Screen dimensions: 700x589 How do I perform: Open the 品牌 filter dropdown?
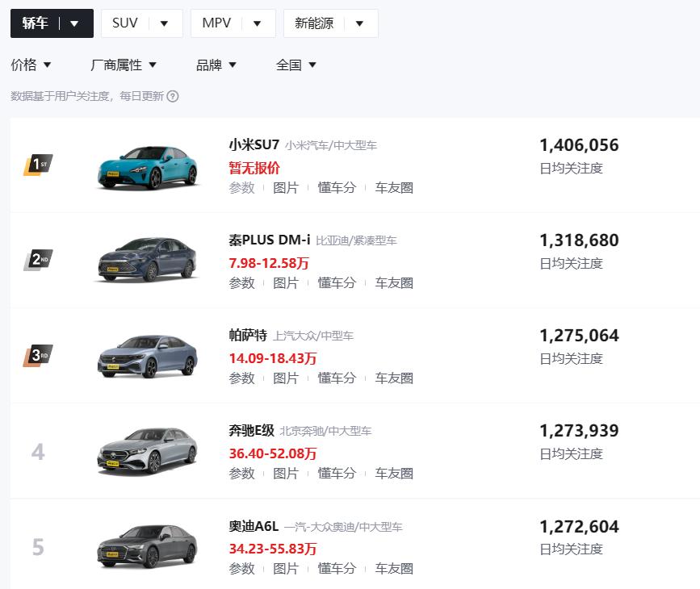click(x=216, y=65)
